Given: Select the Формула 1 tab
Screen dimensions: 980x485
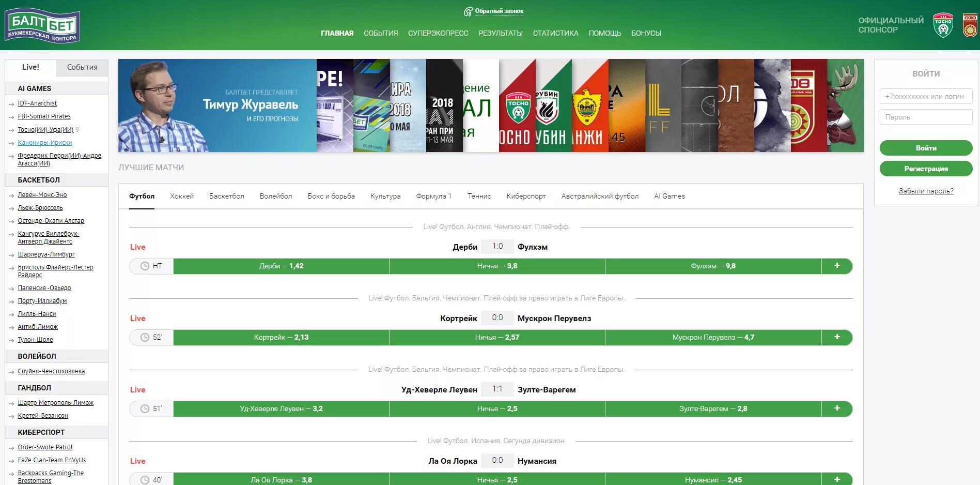Looking at the screenshot, I should pos(433,196).
